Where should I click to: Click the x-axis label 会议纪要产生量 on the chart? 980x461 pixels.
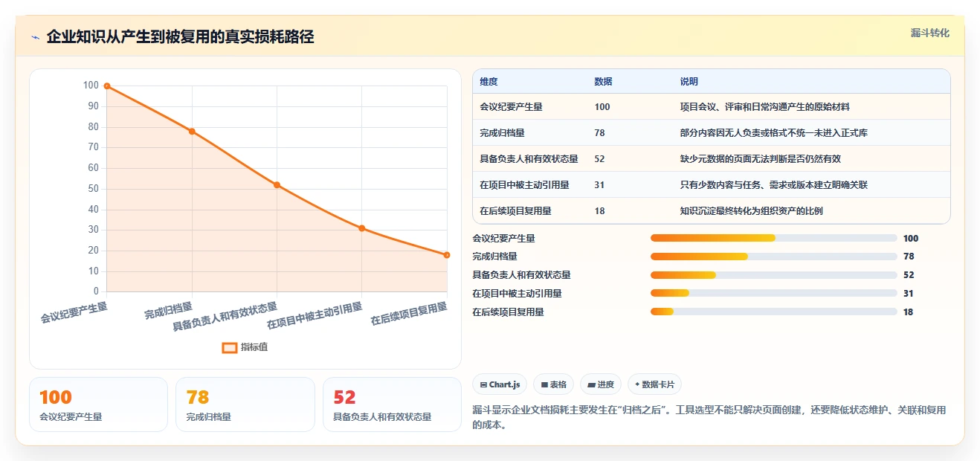74,312
